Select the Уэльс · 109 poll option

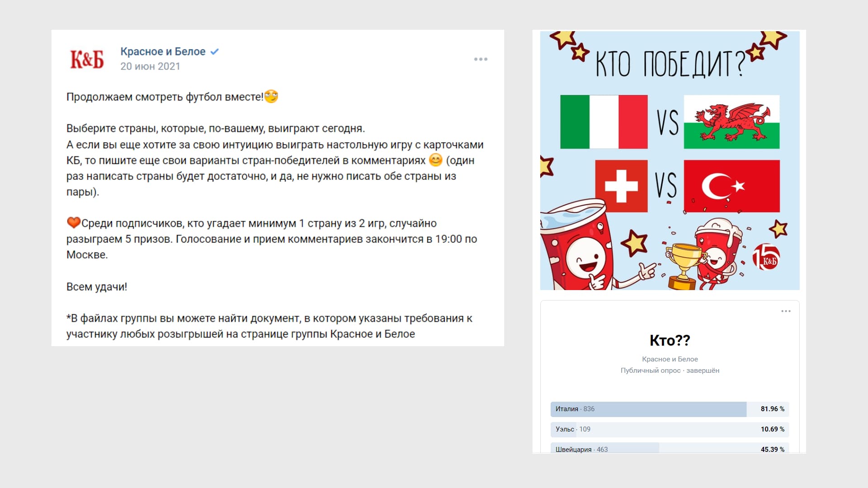click(x=670, y=429)
